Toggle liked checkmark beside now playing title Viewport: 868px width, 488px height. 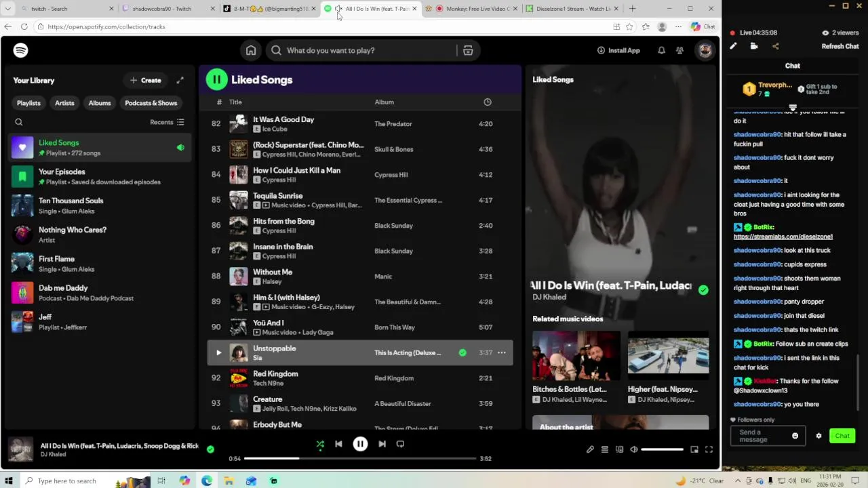[x=210, y=449]
